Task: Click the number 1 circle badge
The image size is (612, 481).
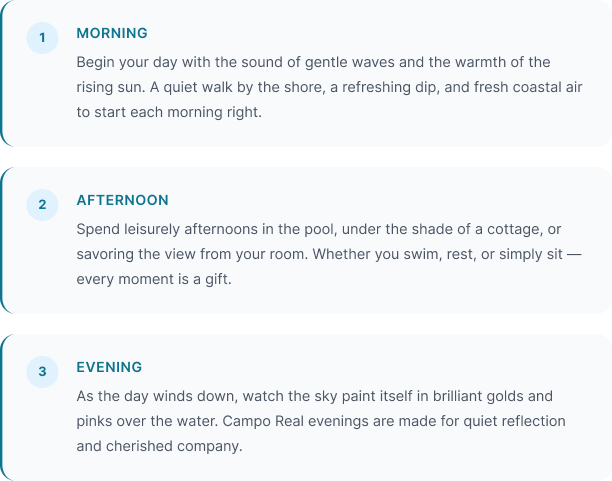Action: 42,38
